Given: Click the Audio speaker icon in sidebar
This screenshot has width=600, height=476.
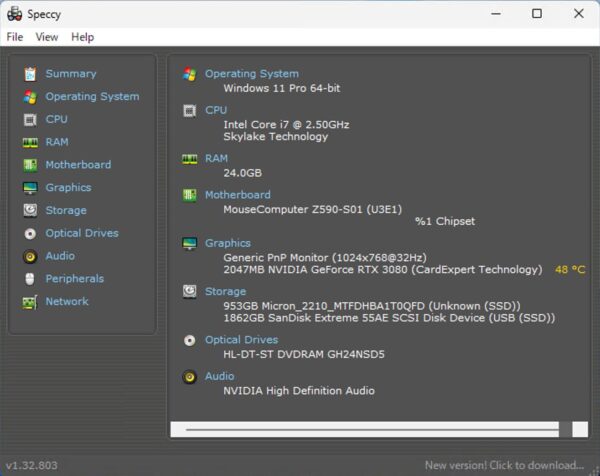Looking at the screenshot, I should (x=30, y=256).
